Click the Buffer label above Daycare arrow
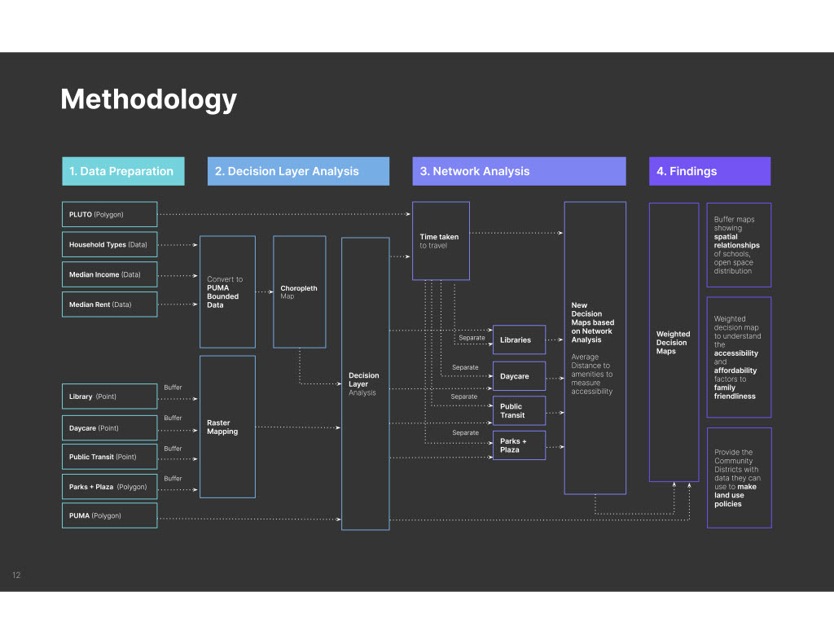This screenshot has width=834, height=644. (173, 418)
